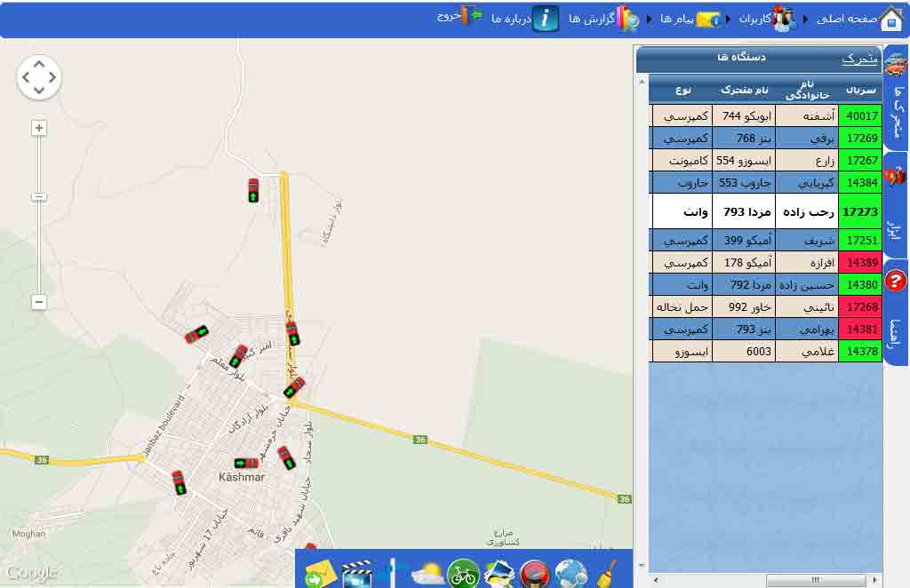The height and width of the screenshot is (588, 910).
Task: Click the متحرک link in panel header
Action: click(x=859, y=59)
